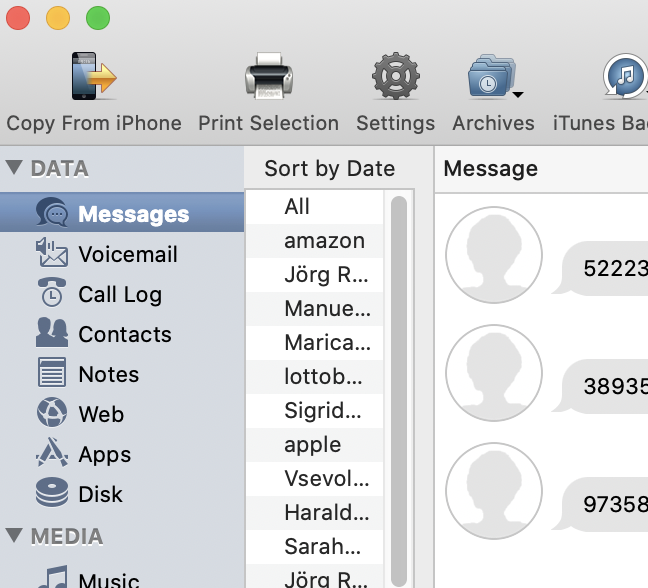Expand the Archives dropdown arrow
This screenshot has height=588, width=648.
518,95
